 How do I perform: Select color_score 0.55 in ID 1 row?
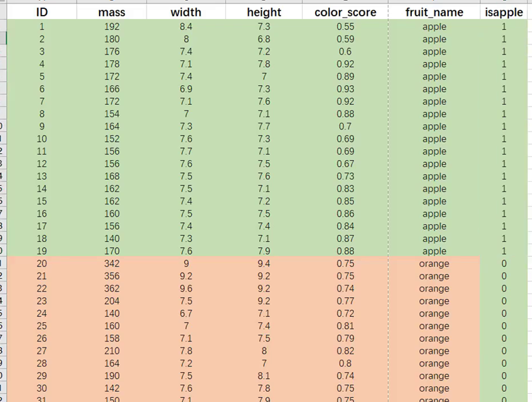[345, 27]
